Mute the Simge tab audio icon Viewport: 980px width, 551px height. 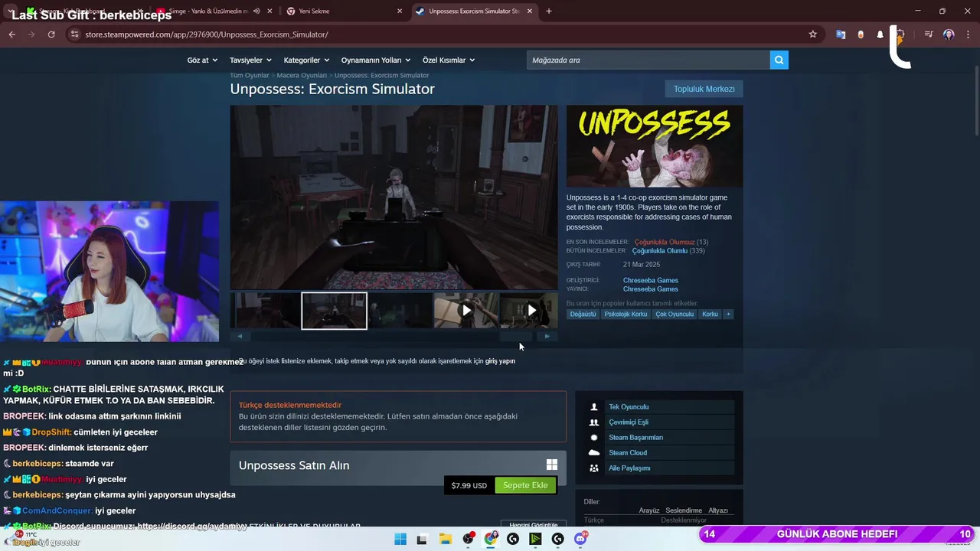256,11
